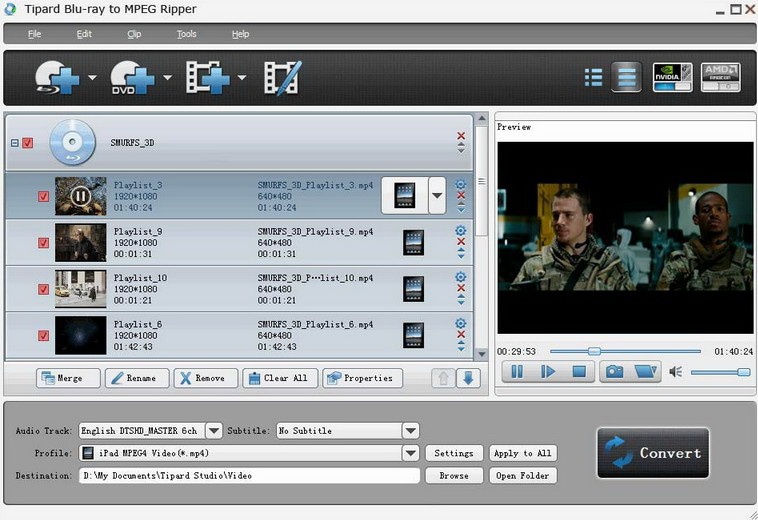Image resolution: width=758 pixels, height=520 pixels.
Task: Open the Tools menu
Action: [x=187, y=34]
